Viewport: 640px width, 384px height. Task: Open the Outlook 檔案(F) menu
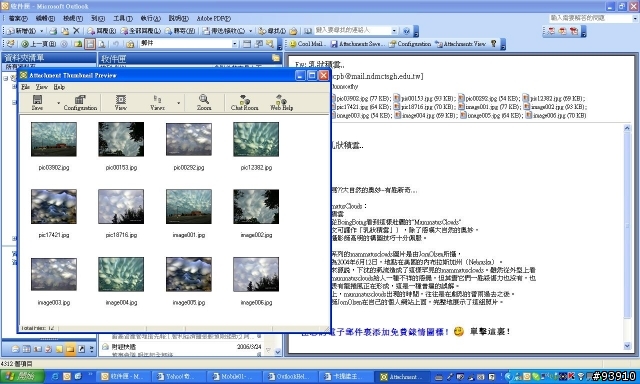tap(18, 18)
